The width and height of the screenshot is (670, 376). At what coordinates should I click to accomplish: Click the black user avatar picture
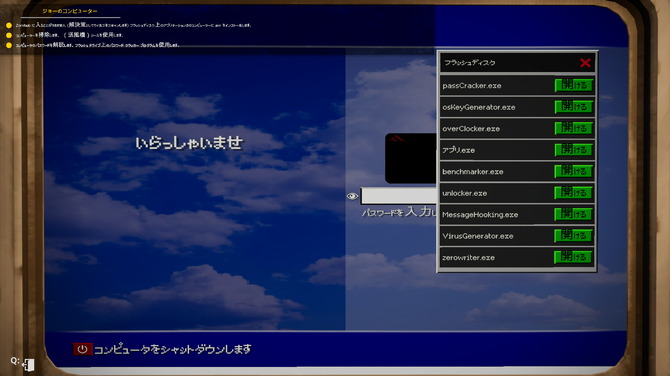point(411,158)
